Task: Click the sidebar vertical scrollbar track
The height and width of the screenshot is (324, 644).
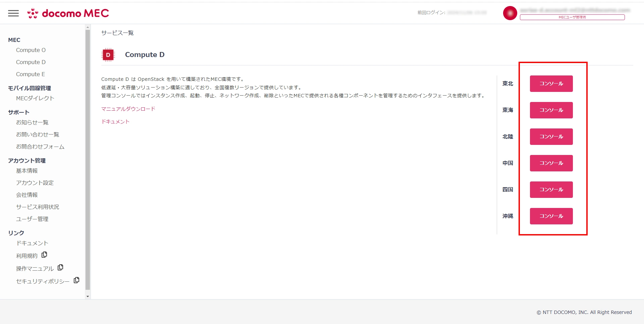Action: point(88,160)
